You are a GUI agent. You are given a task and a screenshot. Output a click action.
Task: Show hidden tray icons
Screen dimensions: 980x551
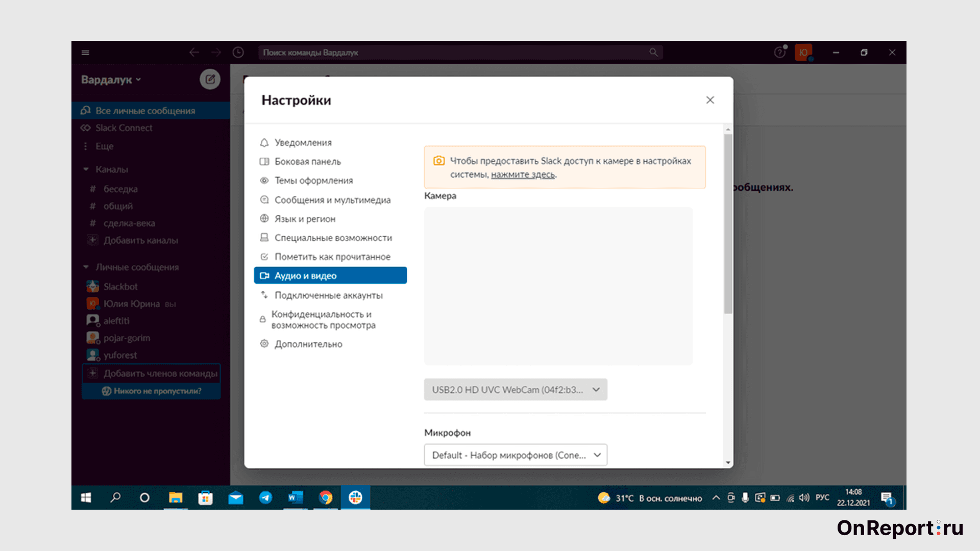coord(716,497)
